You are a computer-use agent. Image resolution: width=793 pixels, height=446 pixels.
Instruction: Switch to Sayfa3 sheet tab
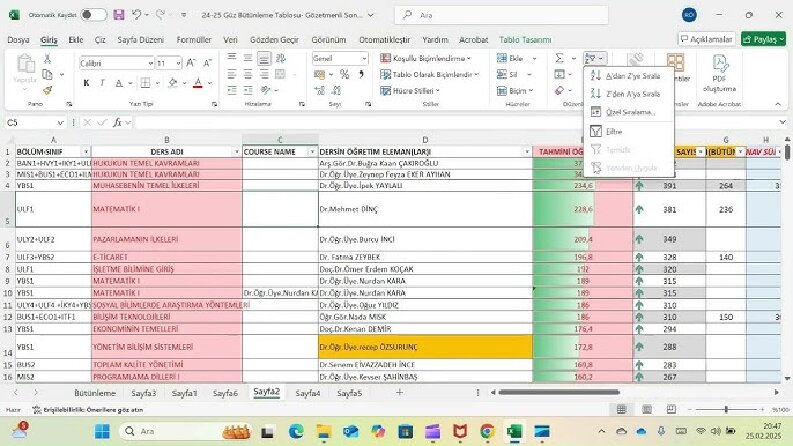[x=144, y=393]
